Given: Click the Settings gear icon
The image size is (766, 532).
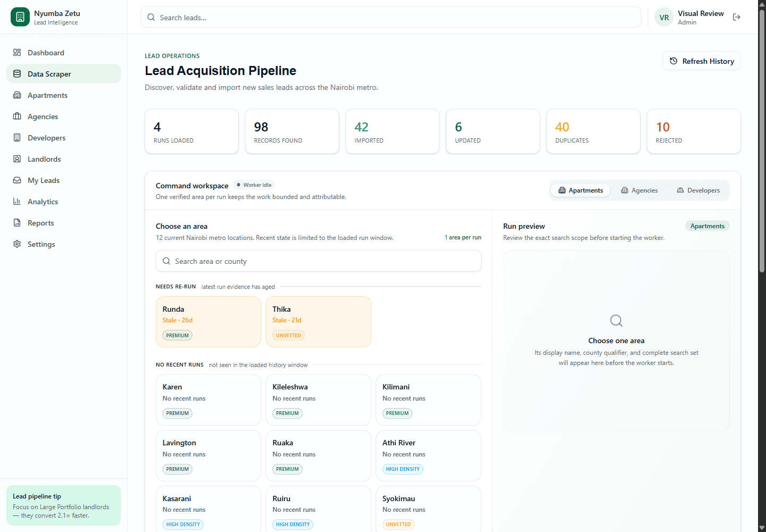Looking at the screenshot, I should click(17, 244).
